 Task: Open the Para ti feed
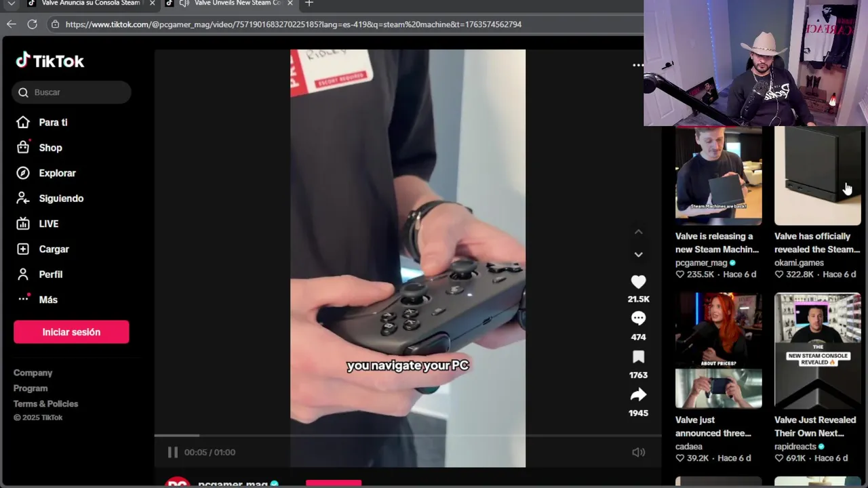pyautogui.click(x=42, y=123)
